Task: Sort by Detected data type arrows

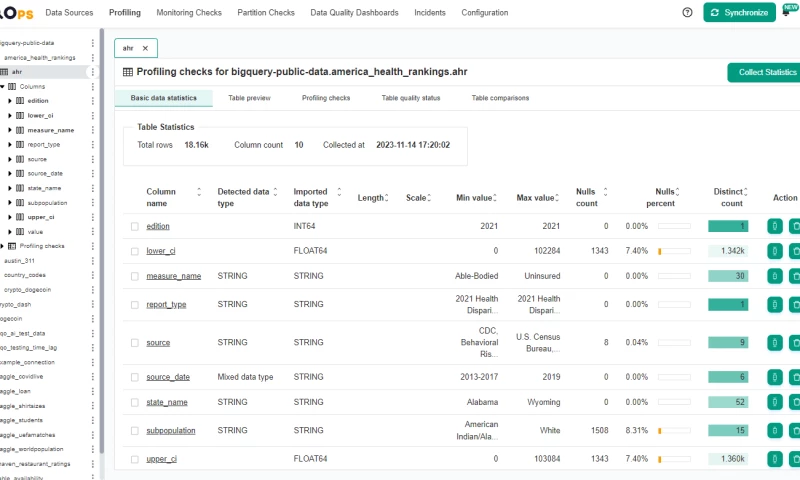Action: click(x=276, y=192)
